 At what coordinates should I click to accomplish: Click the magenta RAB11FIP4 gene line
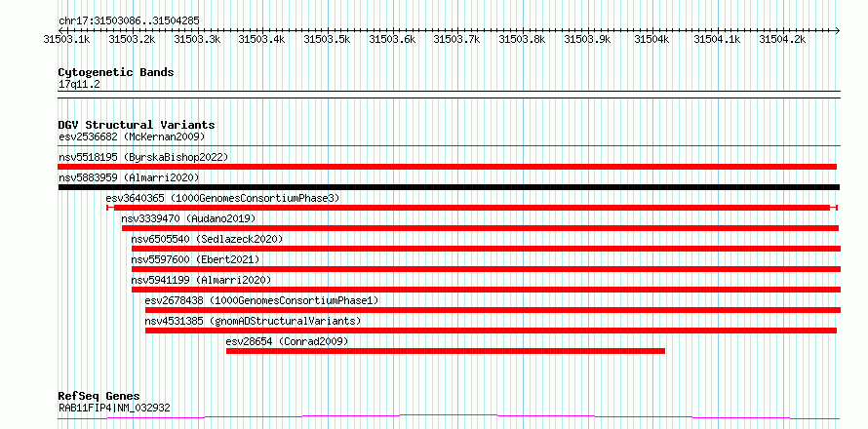pos(449,416)
